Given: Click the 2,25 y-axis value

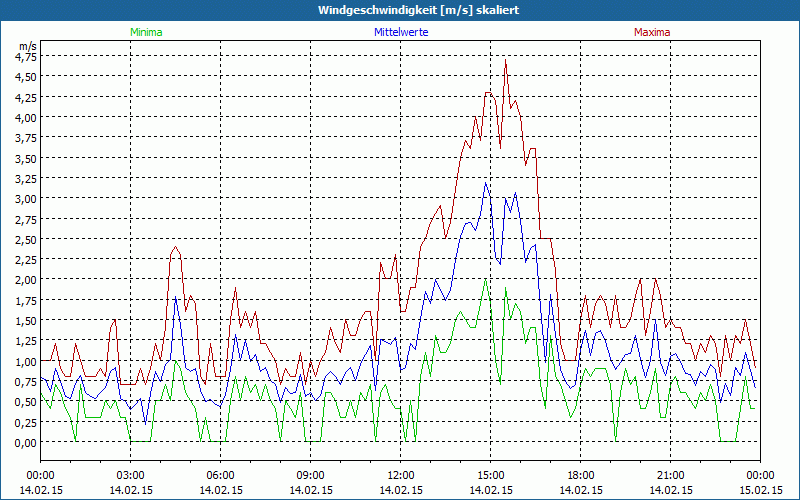Looking at the screenshot, I should (26, 260).
